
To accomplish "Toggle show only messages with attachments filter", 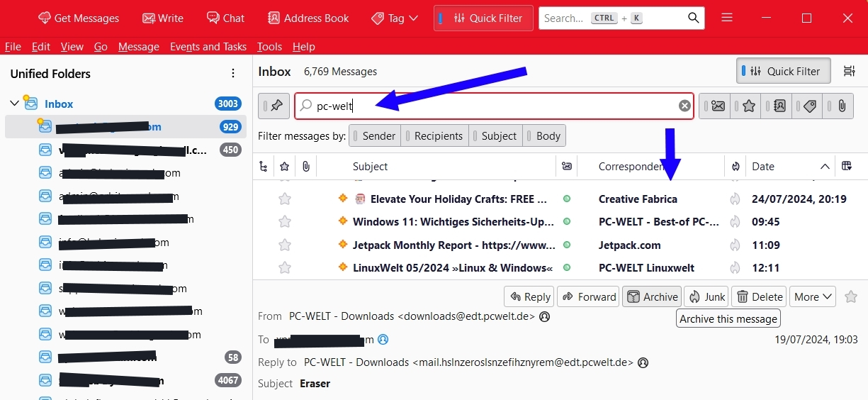I will pyautogui.click(x=839, y=106).
